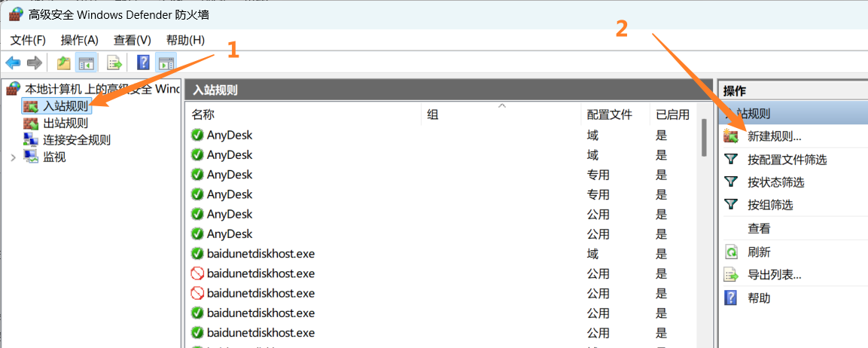The width and height of the screenshot is (868, 348).
Task: Click the Up one level folder icon
Action: click(64, 63)
